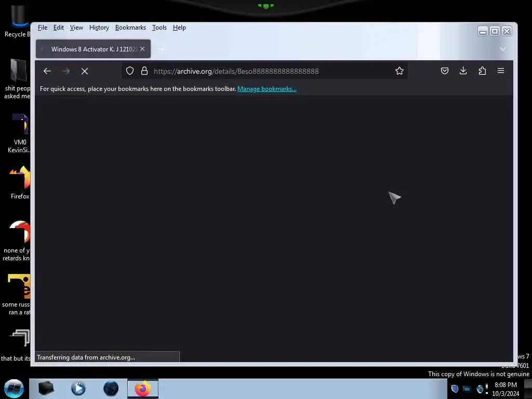Click the shield icon in system tray
Screen dimensions: 532x399
455,389
